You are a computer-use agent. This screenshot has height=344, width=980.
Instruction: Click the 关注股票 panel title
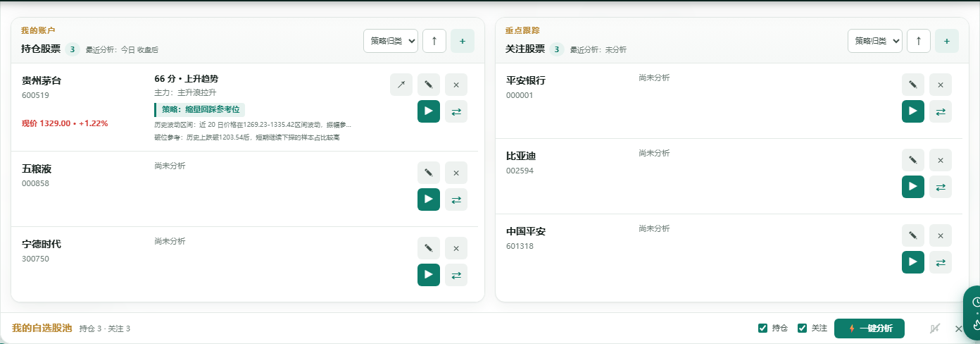pos(525,49)
